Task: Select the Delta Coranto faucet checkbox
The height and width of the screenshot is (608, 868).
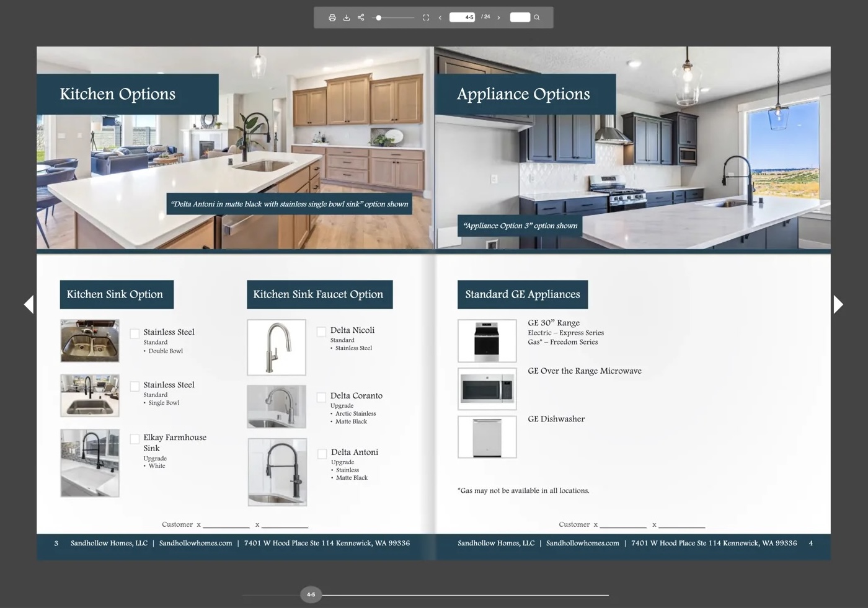Action: (x=321, y=397)
